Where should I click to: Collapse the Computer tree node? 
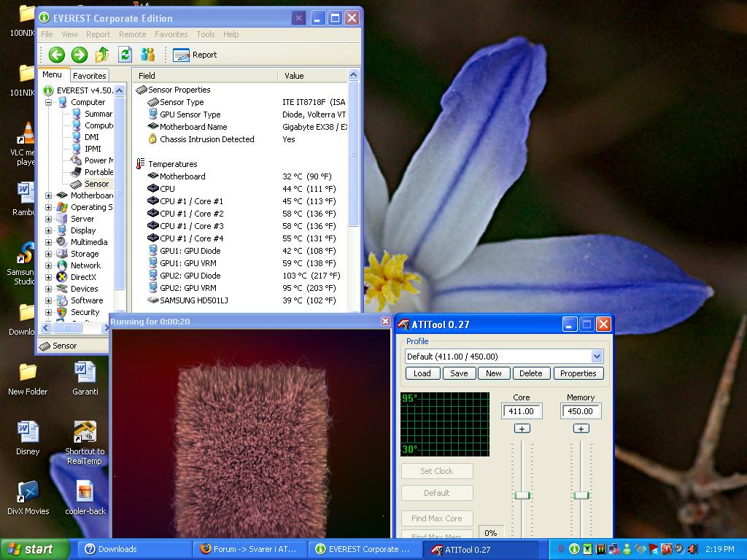point(49,102)
